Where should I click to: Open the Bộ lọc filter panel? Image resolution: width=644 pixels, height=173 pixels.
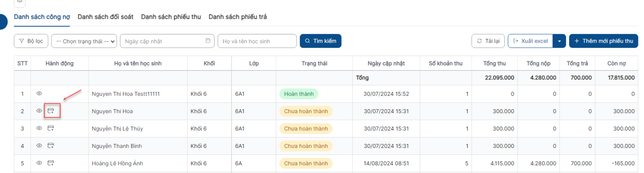pos(31,41)
